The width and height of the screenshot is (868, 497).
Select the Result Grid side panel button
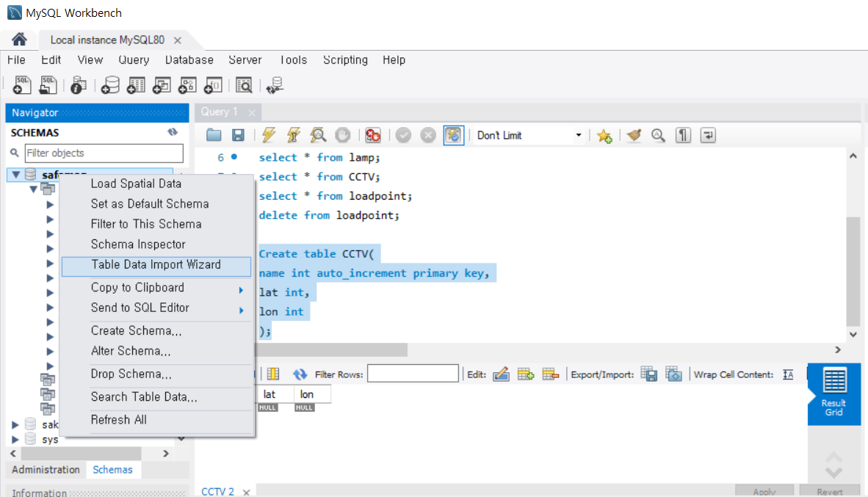(x=833, y=394)
